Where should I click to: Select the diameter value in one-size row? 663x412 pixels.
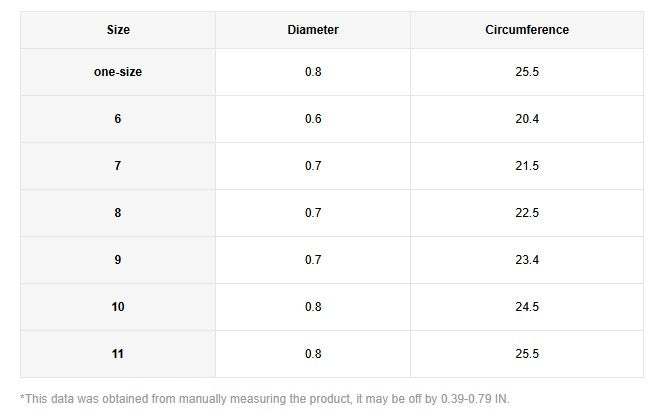coord(313,73)
